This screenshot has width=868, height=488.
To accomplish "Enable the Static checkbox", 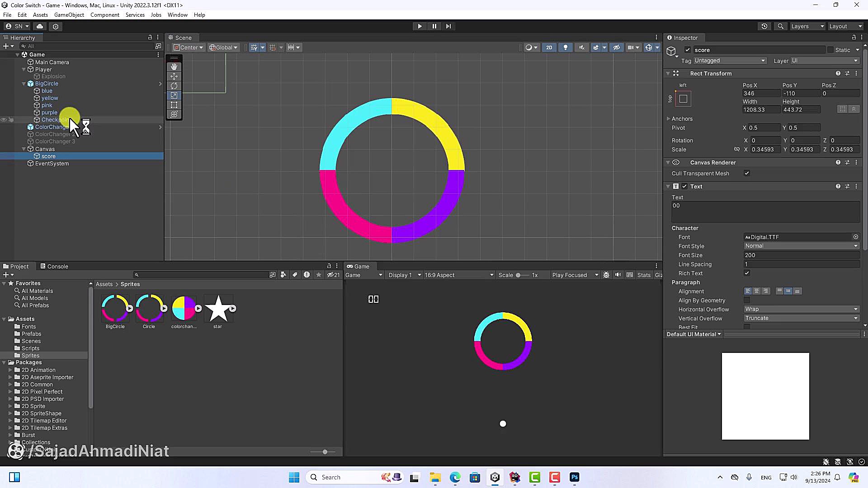I will coord(830,50).
